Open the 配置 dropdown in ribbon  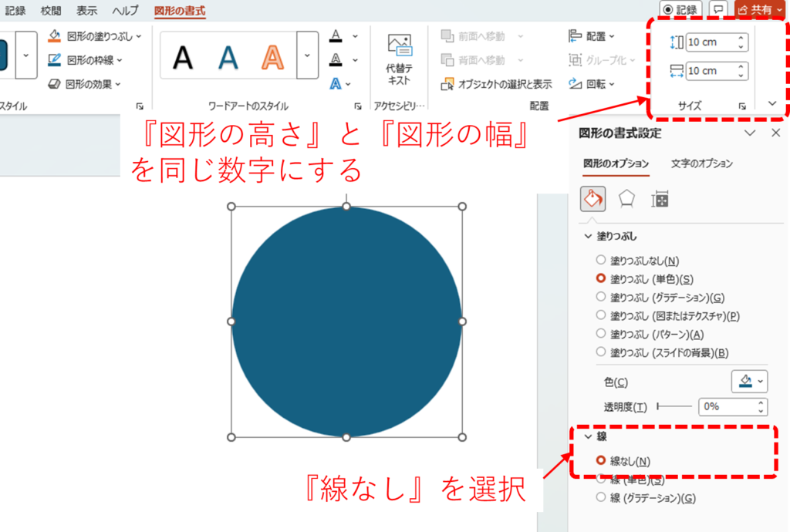click(x=591, y=36)
